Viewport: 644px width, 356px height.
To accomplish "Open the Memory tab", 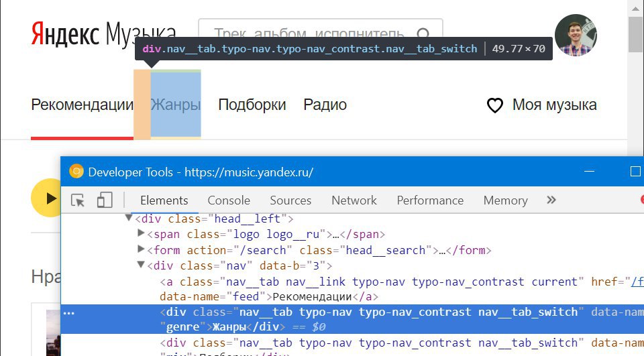I will click(x=505, y=200).
